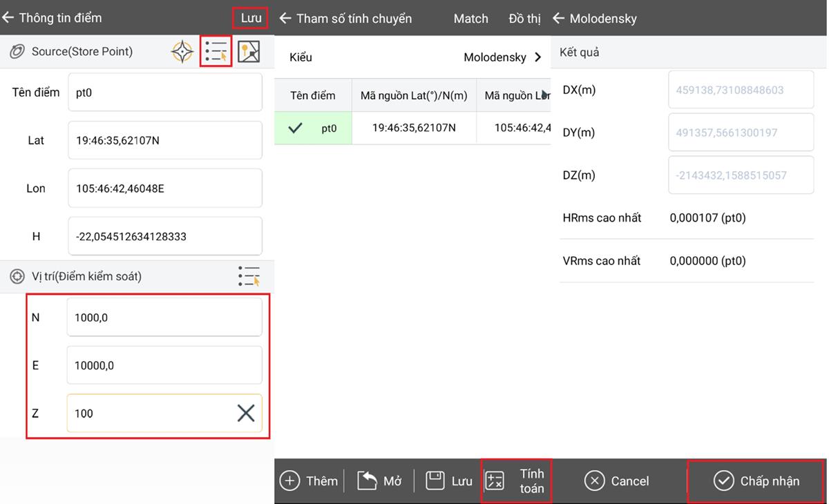Toggle the checkmark for point pt0
Screen dimensions: 829x504
point(296,128)
